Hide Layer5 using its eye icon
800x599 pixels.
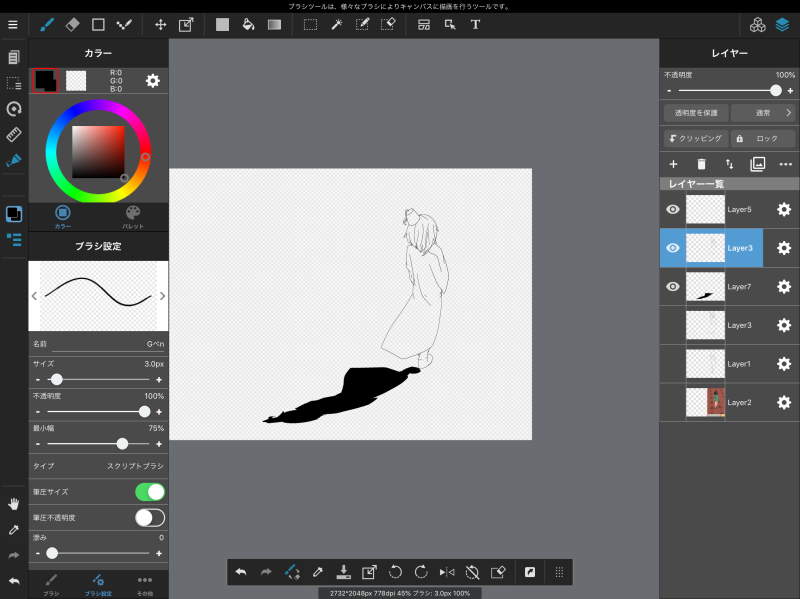coord(673,209)
